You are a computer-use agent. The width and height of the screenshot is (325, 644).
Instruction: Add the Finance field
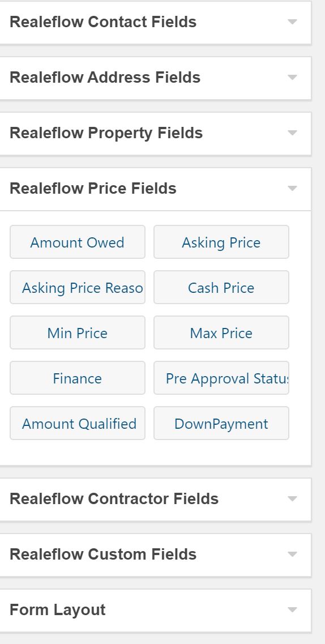coord(78,378)
